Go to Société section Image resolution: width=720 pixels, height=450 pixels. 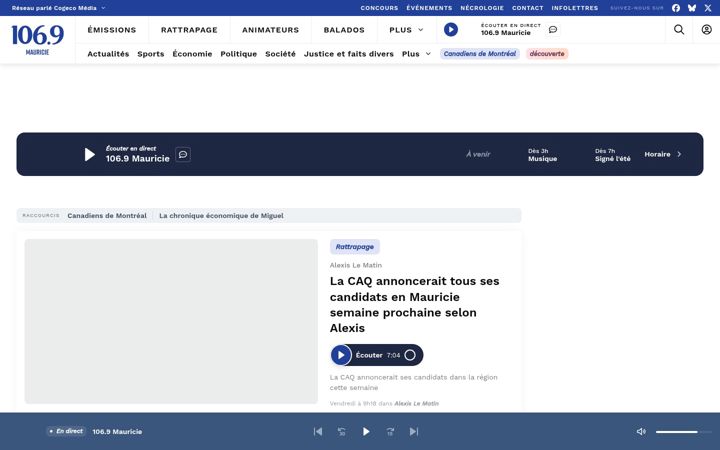pos(280,54)
